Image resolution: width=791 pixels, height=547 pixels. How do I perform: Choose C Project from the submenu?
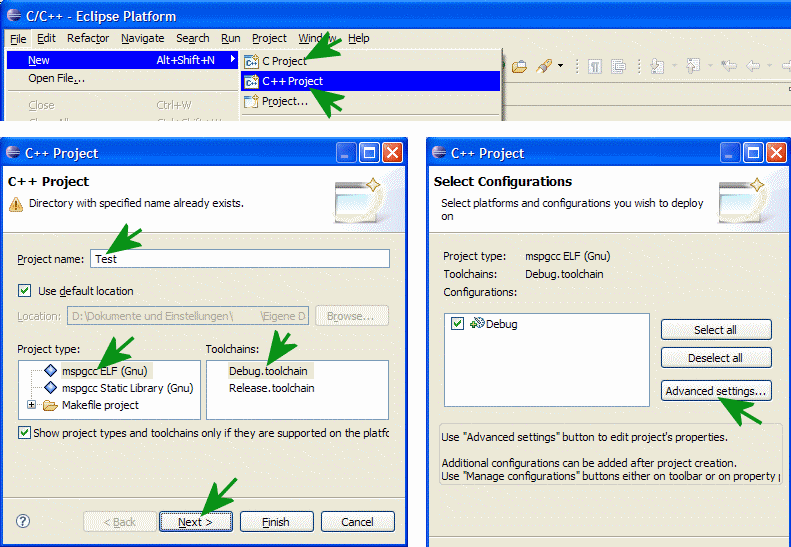click(371, 61)
